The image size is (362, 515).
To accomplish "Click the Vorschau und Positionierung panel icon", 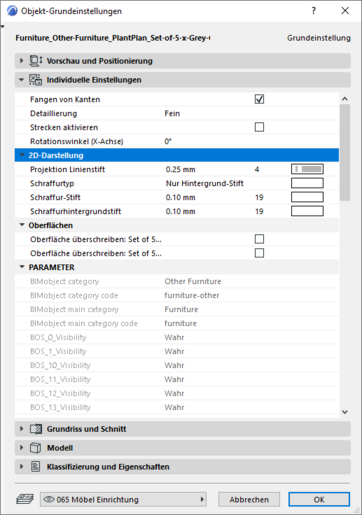I will point(36,61).
